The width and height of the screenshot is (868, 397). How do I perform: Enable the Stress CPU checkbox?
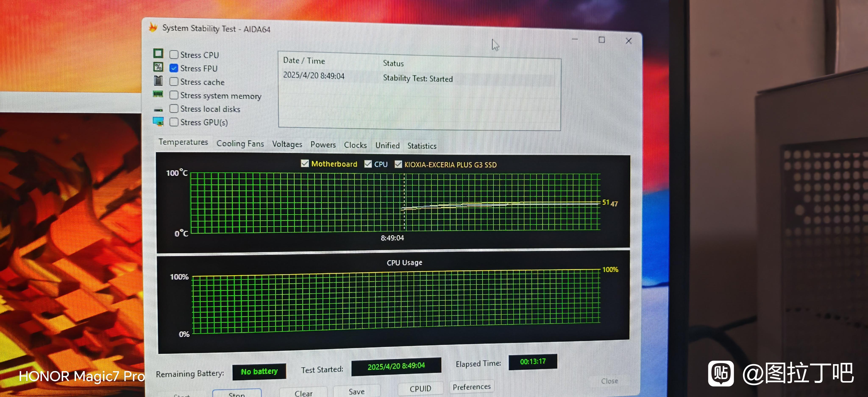pos(174,54)
